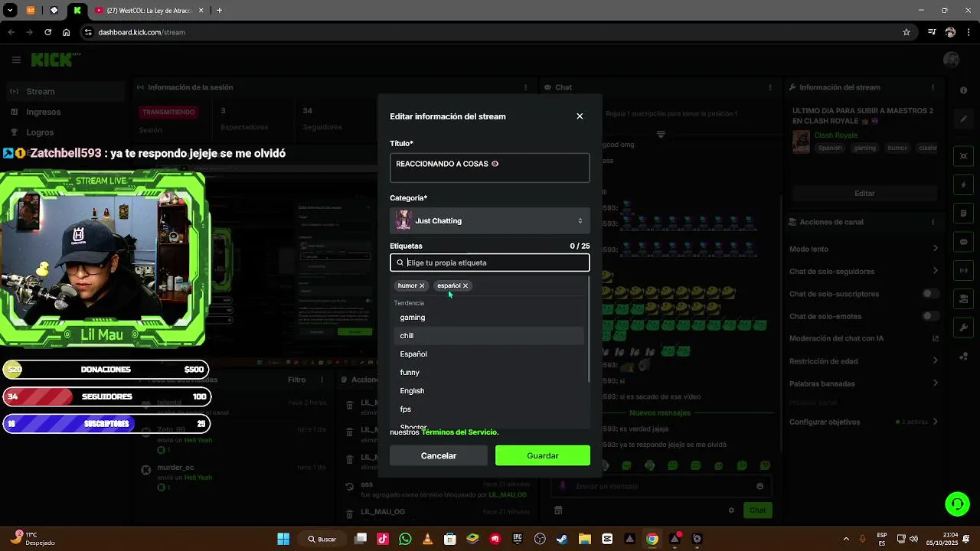Click the user avatar in Kick header
Screen dimensions: 980x551
point(952,60)
